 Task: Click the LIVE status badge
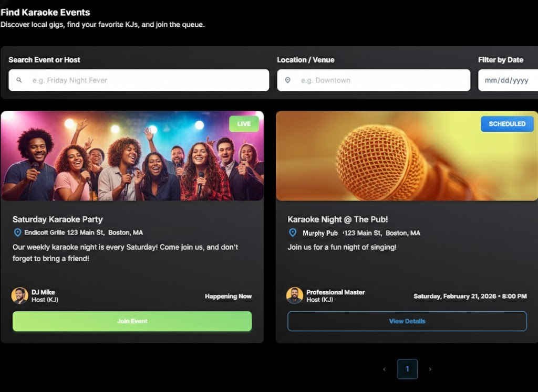pyautogui.click(x=244, y=124)
